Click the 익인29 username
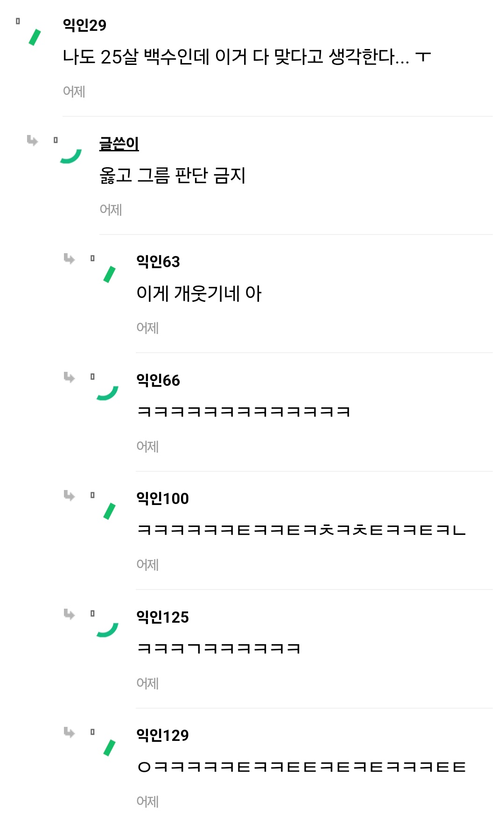 (x=84, y=25)
